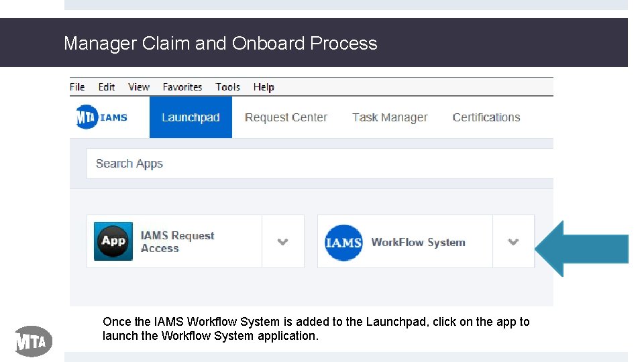Open the Favorites menu
This screenshot has width=644, height=362.
[182, 87]
